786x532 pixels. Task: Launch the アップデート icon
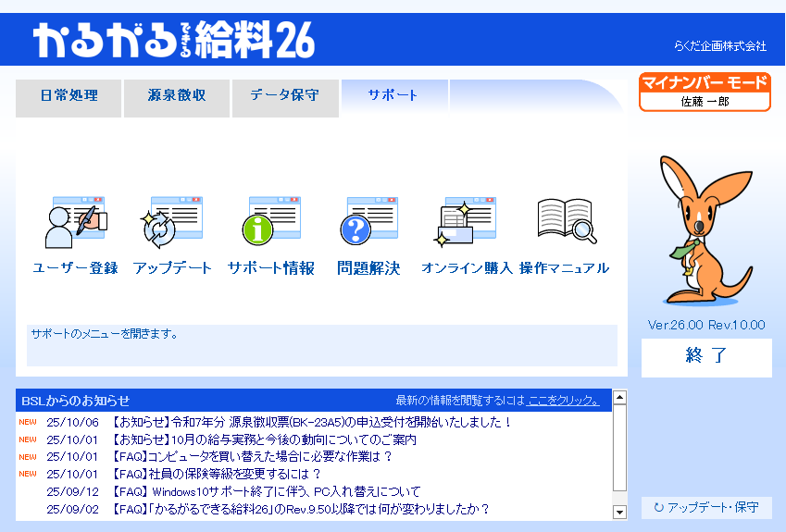coord(172,224)
